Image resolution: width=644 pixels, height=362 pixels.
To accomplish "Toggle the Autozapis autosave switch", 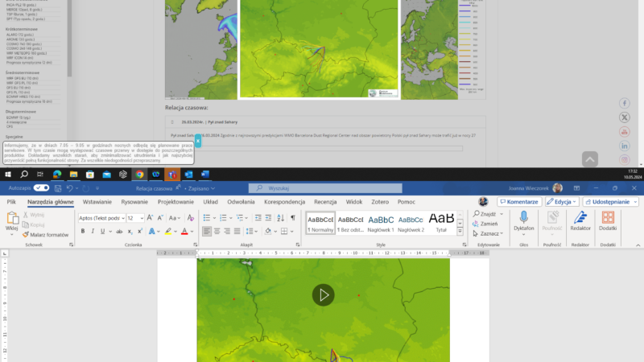I will click(41, 188).
